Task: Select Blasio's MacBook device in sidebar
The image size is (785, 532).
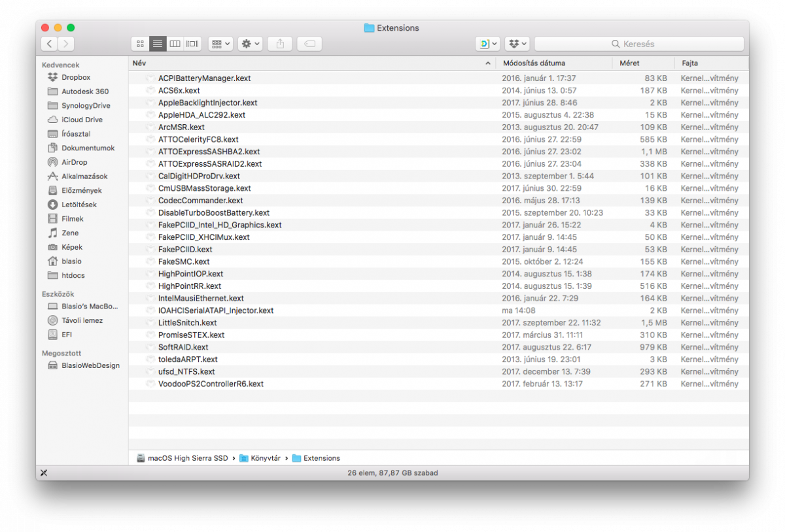Action: (x=82, y=306)
